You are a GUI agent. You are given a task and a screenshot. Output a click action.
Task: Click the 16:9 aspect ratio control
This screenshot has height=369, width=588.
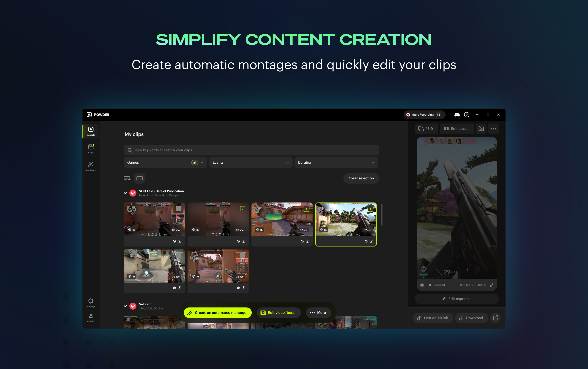(426, 129)
